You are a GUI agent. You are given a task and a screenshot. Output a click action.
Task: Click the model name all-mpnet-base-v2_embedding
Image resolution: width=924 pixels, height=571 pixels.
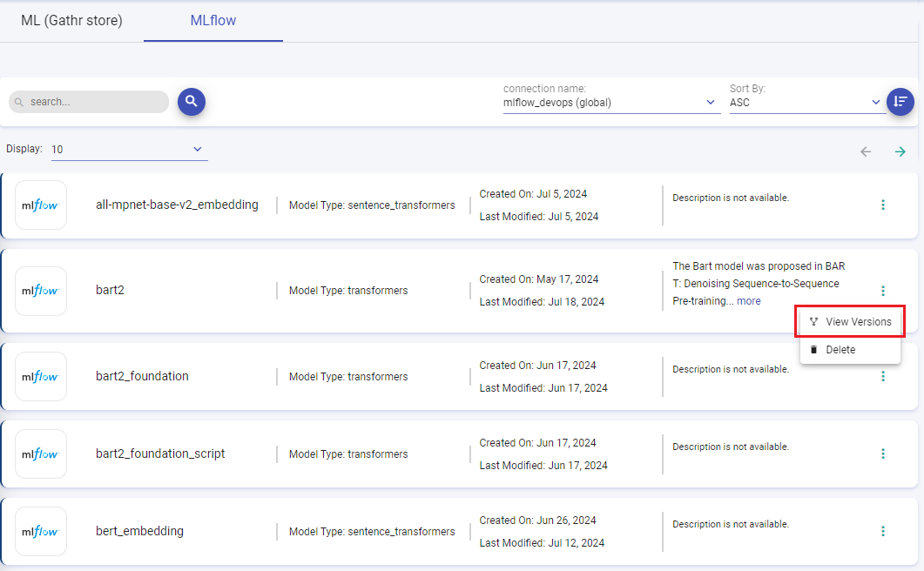pos(177,205)
